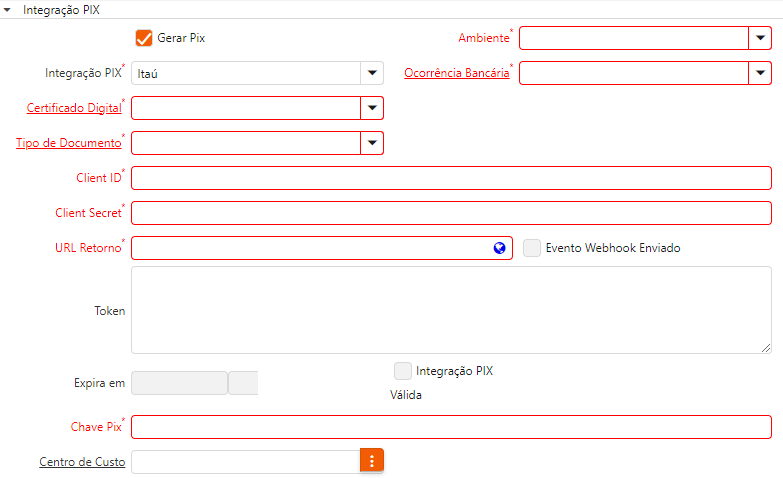
Task: Follow the Ocorrência Bancária label link
Action: (x=456, y=73)
